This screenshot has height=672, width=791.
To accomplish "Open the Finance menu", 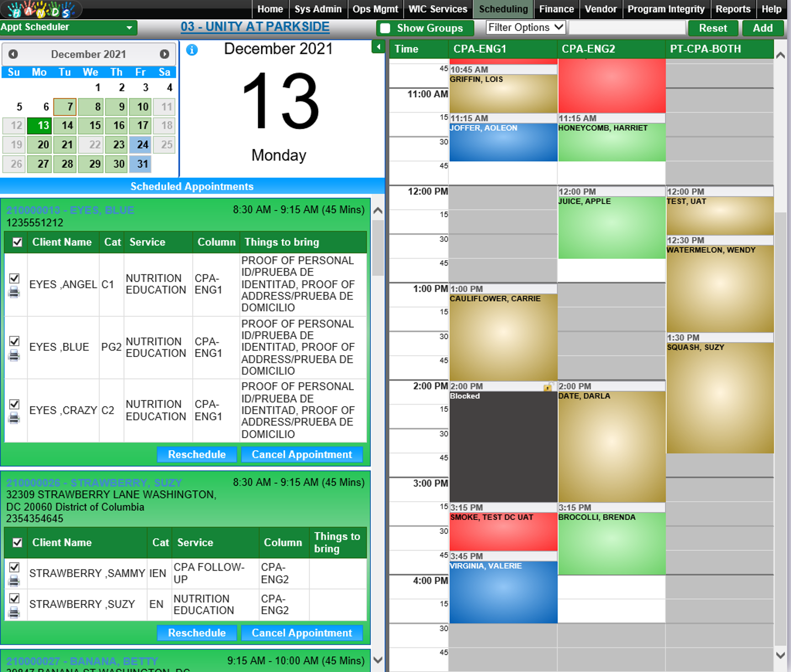I will tap(556, 9).
